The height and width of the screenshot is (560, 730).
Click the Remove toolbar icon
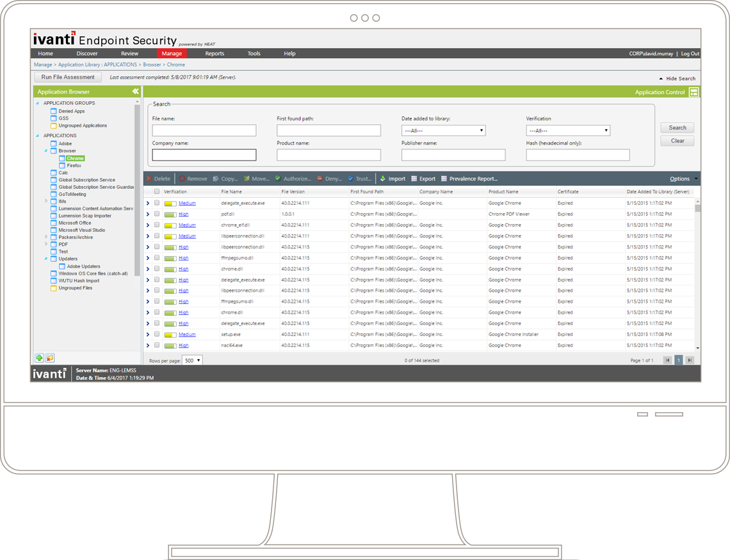pyautogui.click(x=182, y=179)
